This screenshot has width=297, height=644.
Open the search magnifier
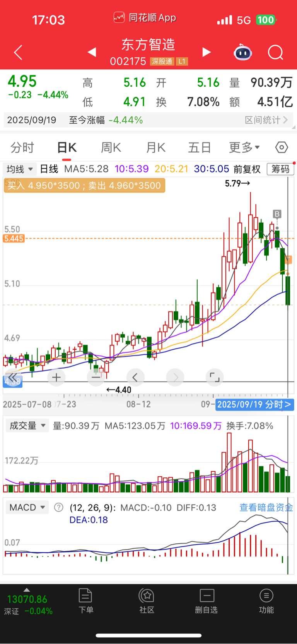276,52
